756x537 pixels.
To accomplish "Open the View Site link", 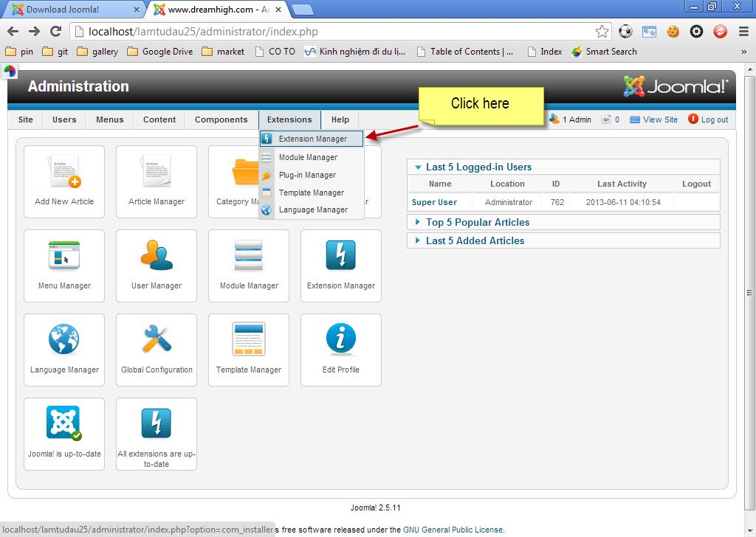I will click(x=659, y=119).
